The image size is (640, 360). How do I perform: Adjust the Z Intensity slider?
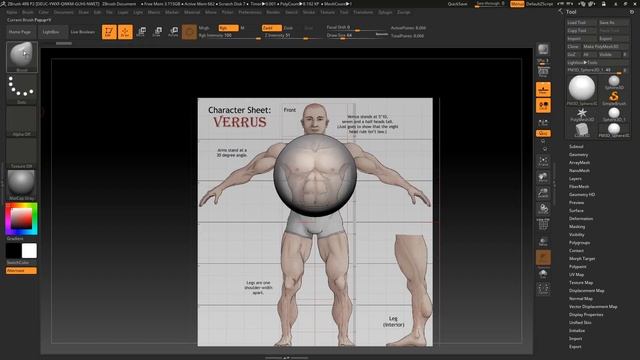coord(291,36)
